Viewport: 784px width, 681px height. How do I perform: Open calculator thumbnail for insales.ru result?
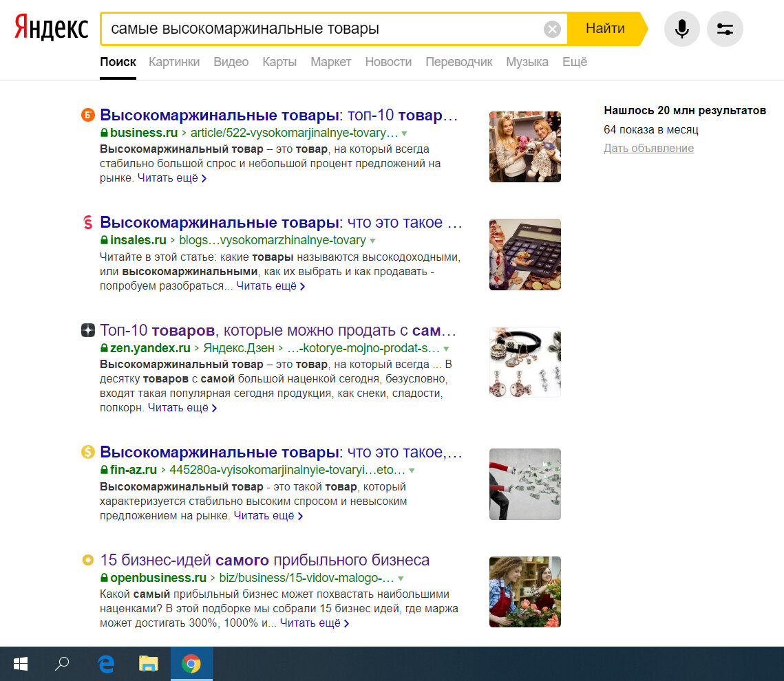525,255
